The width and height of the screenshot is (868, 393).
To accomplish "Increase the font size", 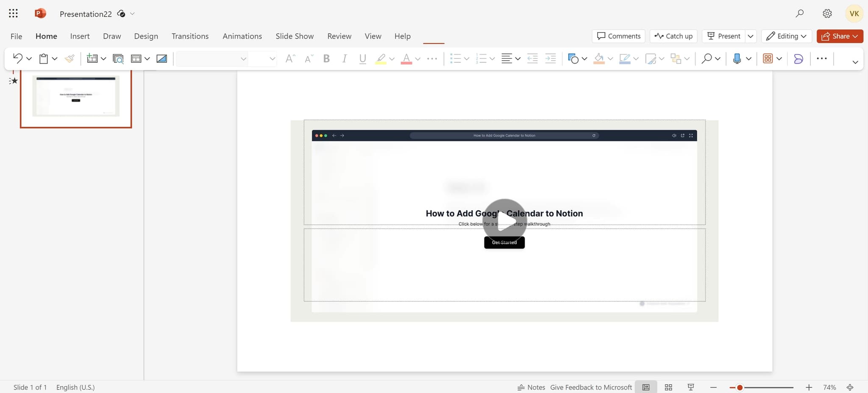I will pos(290,59).
